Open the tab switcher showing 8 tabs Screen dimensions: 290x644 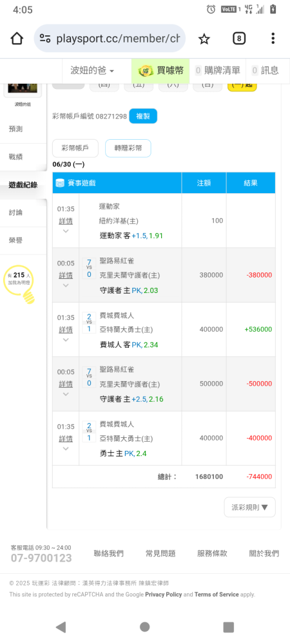click(239, 39)
